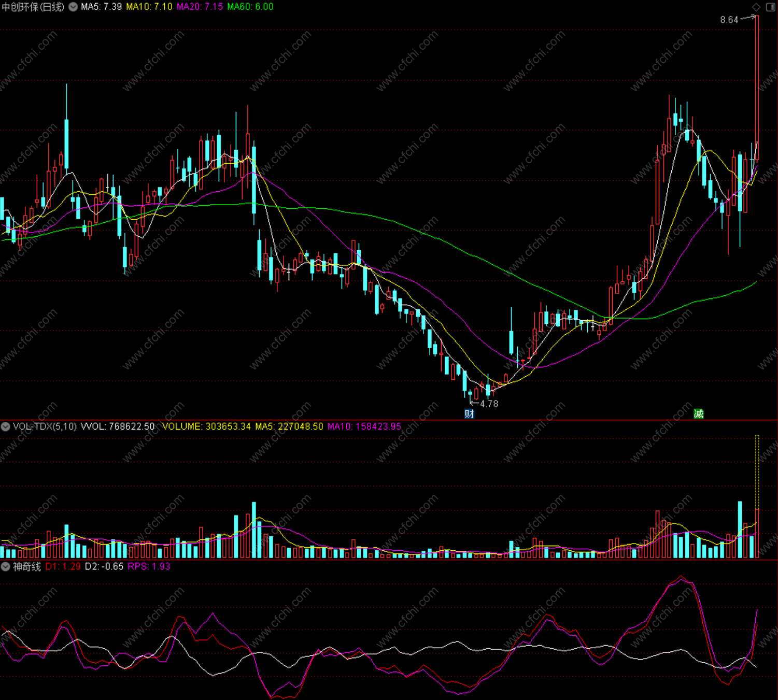Viewport: 778px width, 700px height.
Task: Click the D1: 1.29 value
Action: [x=63, y=566]
